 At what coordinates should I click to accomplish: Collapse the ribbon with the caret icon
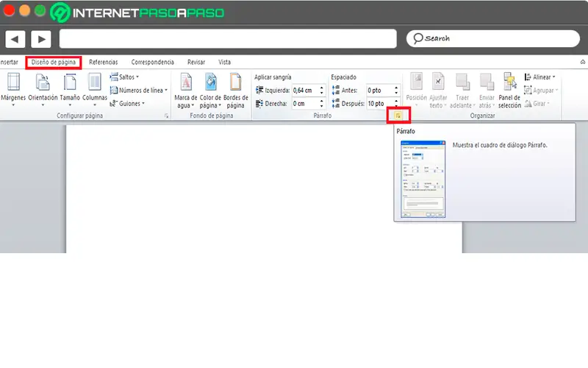[x=583, y=62]
